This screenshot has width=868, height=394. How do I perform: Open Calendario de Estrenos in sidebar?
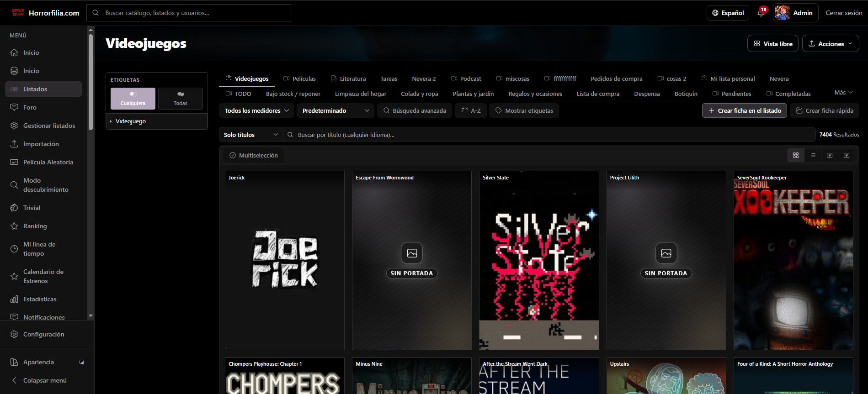43,276
